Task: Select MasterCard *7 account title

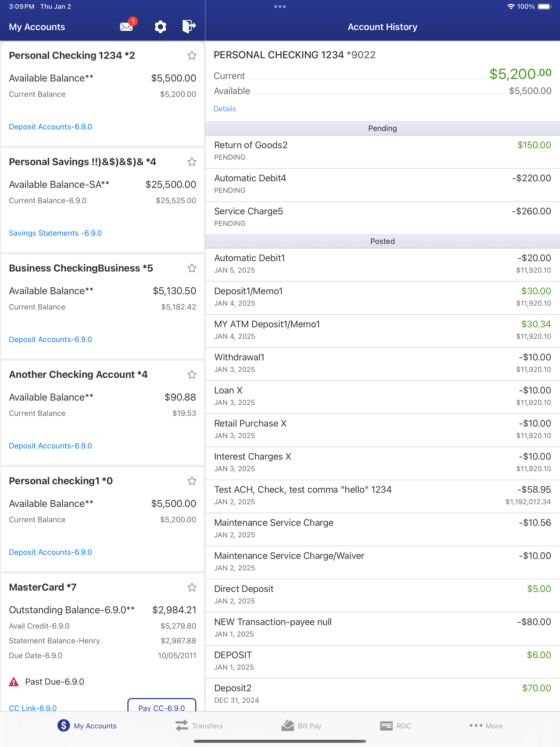Action: pyautogui.click(x=43, y=587)
